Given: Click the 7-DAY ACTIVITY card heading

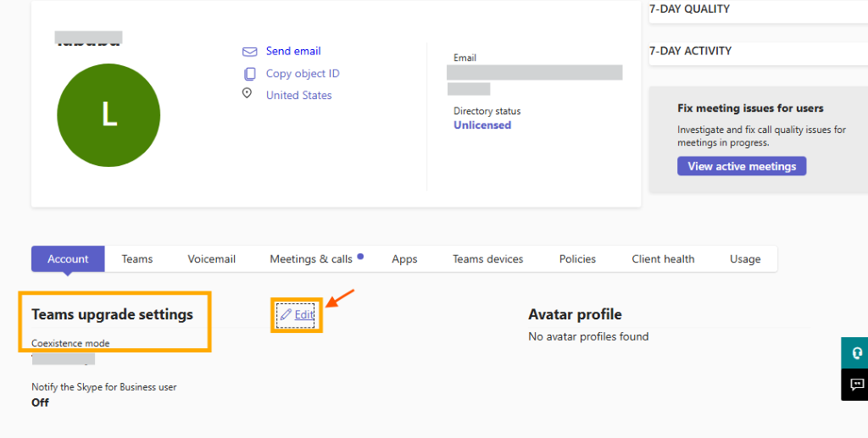Looking at the screenshot, I should (690, 51).
